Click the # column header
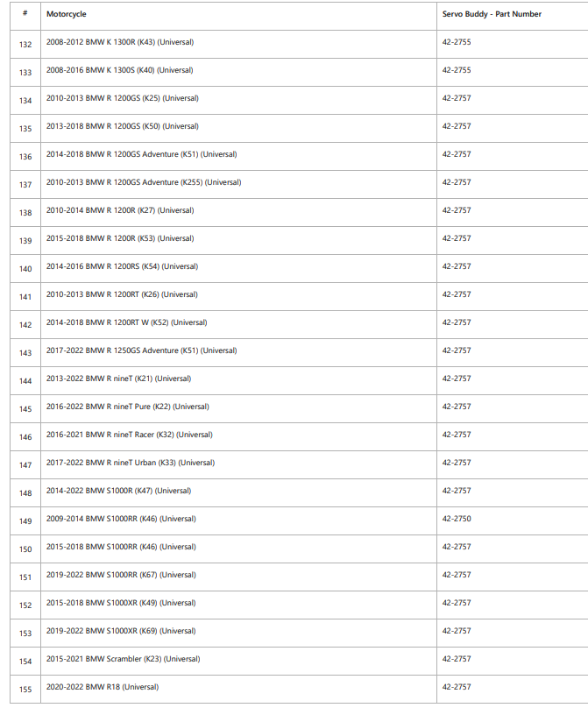The image size is (588, 722). (x=25, y=13)
